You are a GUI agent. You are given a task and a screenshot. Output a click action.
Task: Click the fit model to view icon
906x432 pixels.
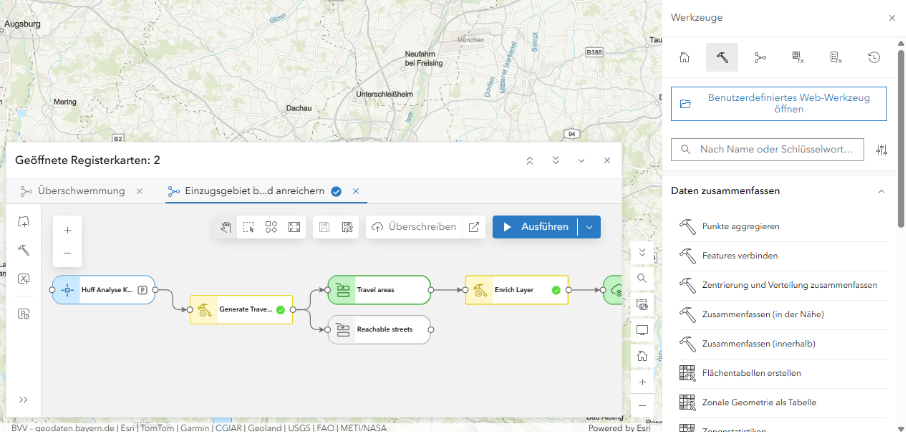click(294, 227)
